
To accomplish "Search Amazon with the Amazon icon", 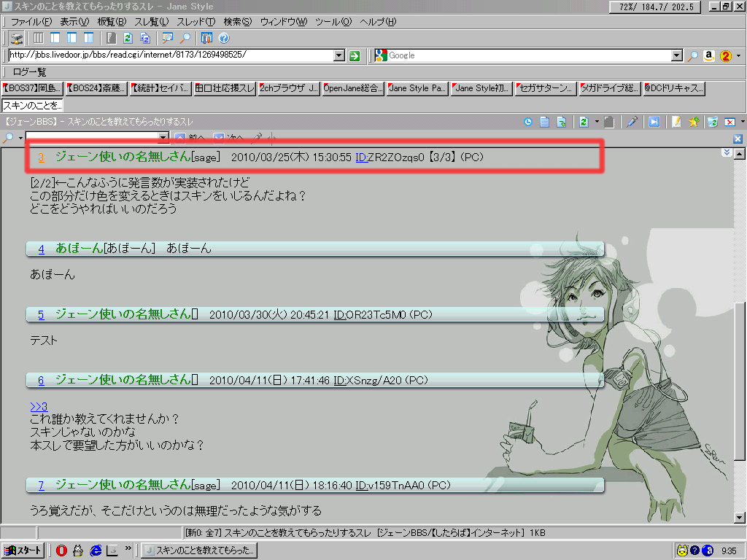I will tap(709, 55).
